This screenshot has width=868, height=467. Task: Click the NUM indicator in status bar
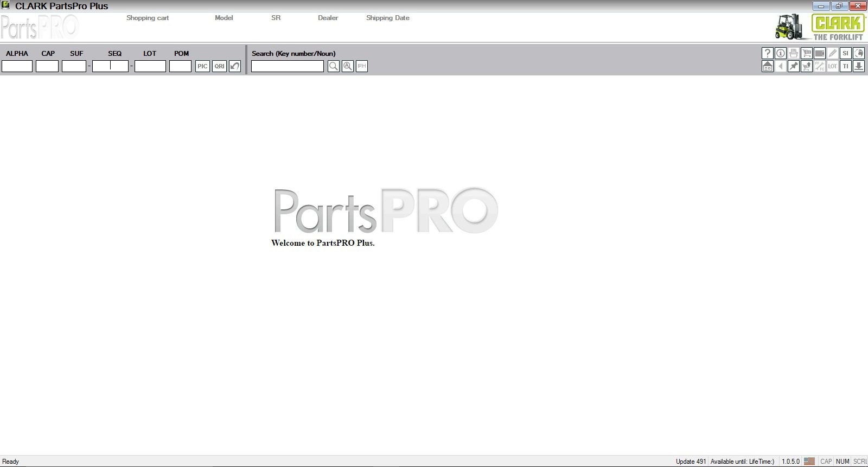coord(843,462)
